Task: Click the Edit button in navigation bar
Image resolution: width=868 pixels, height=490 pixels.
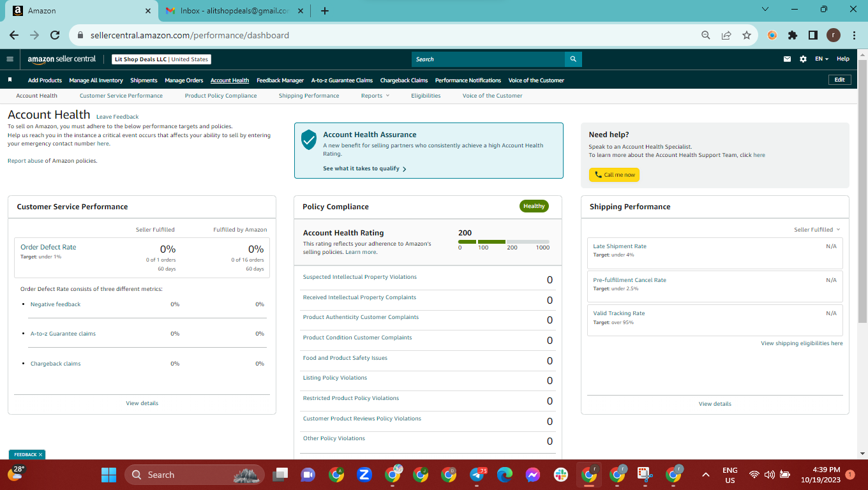Action: pyautogui.click(x=839, y=80)
